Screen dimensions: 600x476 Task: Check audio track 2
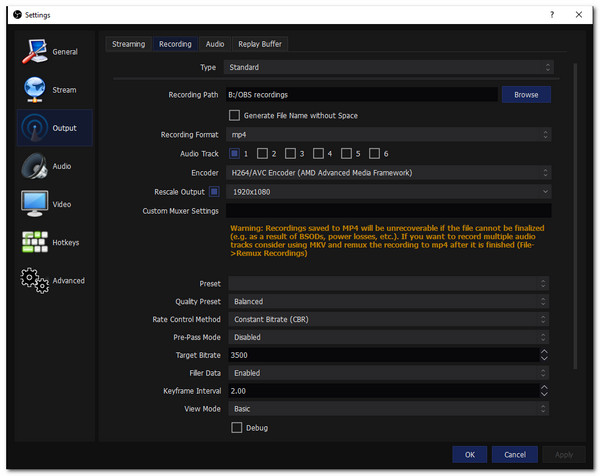pyautogui.click(x=262, y=153)
